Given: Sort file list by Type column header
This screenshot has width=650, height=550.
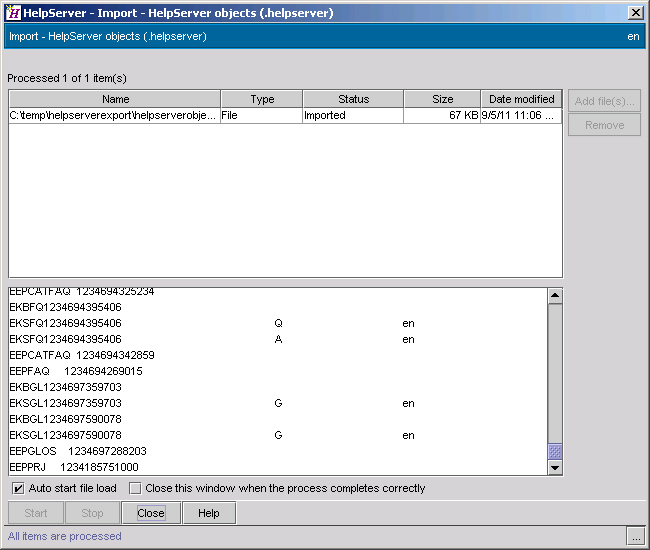Looking at the screenshot, I should tap(262, 99).
